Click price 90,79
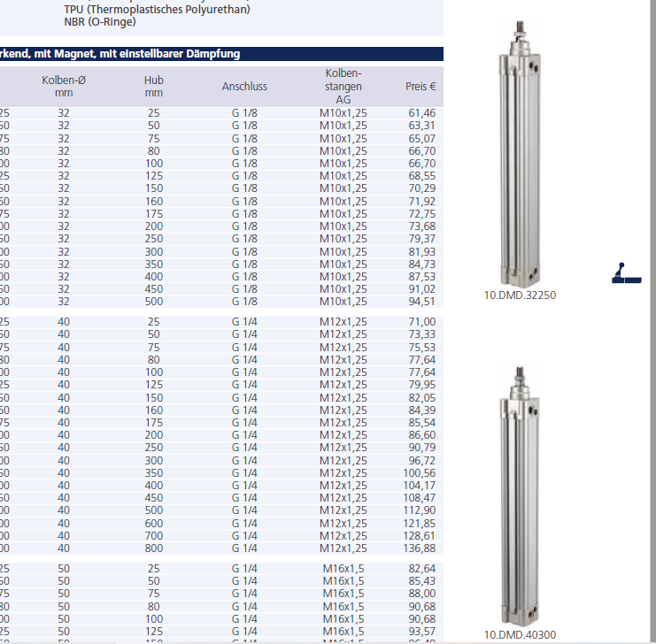Image resolution: width=656 pixels, height=644 pixels. (x=421, y=448)
